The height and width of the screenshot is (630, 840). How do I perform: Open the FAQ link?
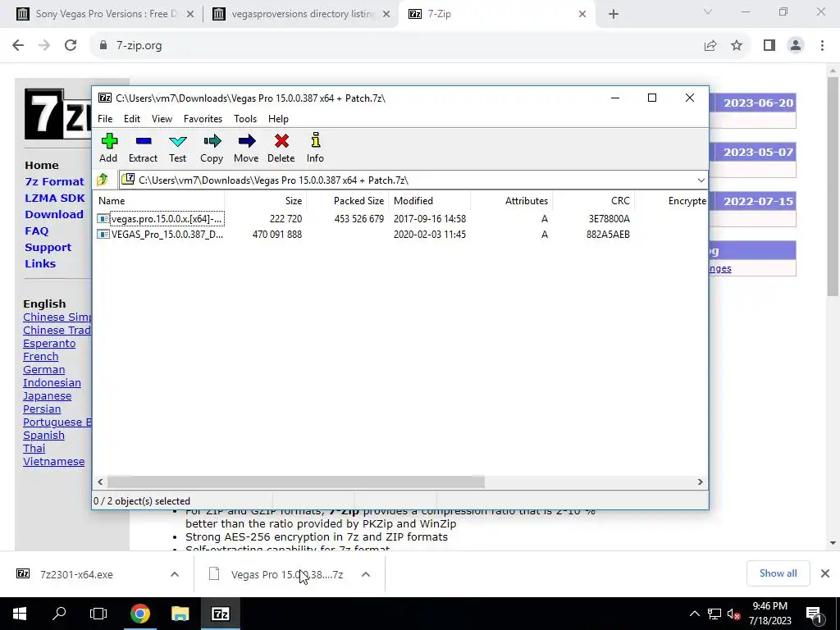pyautogui.click(x=36, y=231)
